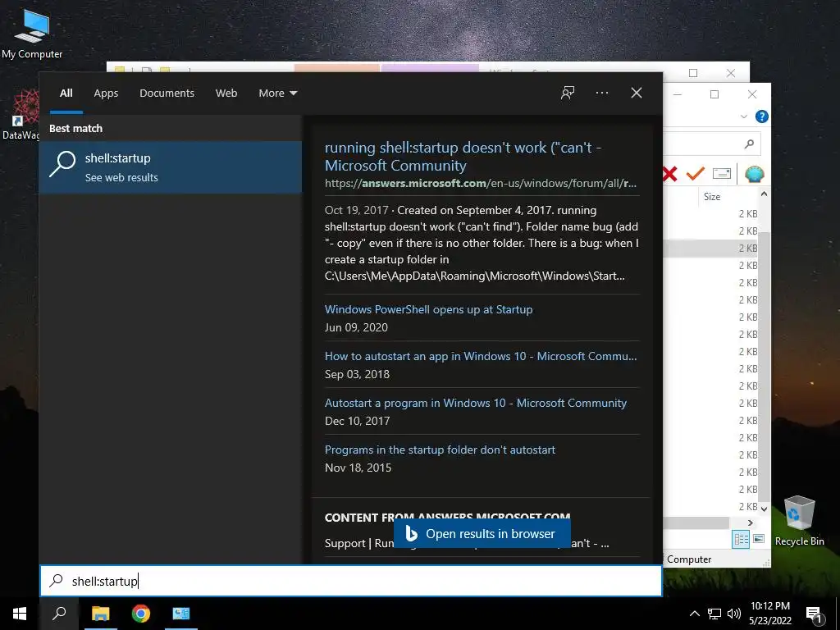Switch to large thumbnails view icon
This screenshot has width=840, height=630.
tap(759, 539)
